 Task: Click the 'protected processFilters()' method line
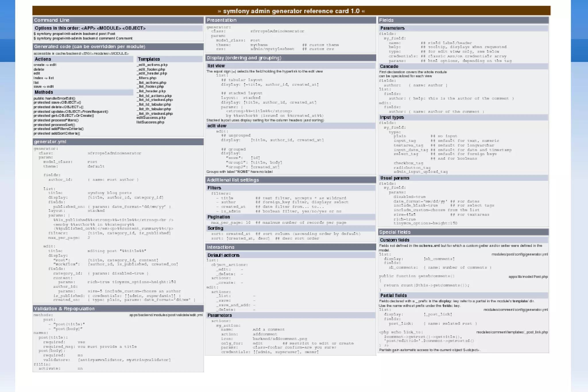point(56,120)
